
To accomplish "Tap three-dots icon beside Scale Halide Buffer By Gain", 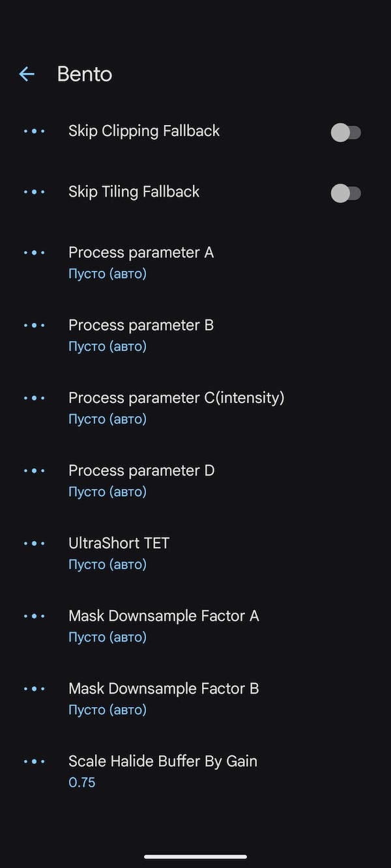I will pos(35,762).
